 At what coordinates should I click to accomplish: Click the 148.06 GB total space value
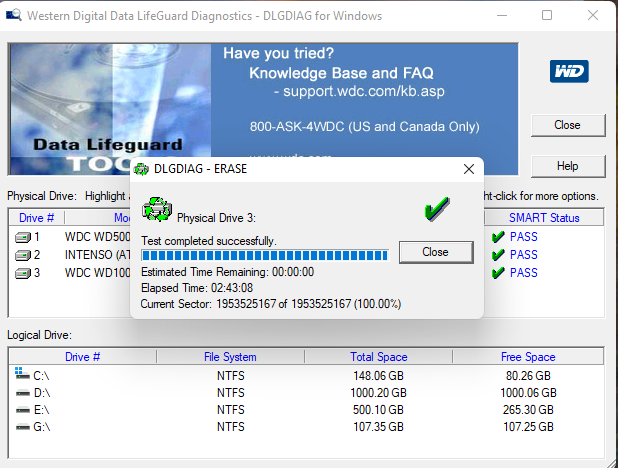pos(378,376)
